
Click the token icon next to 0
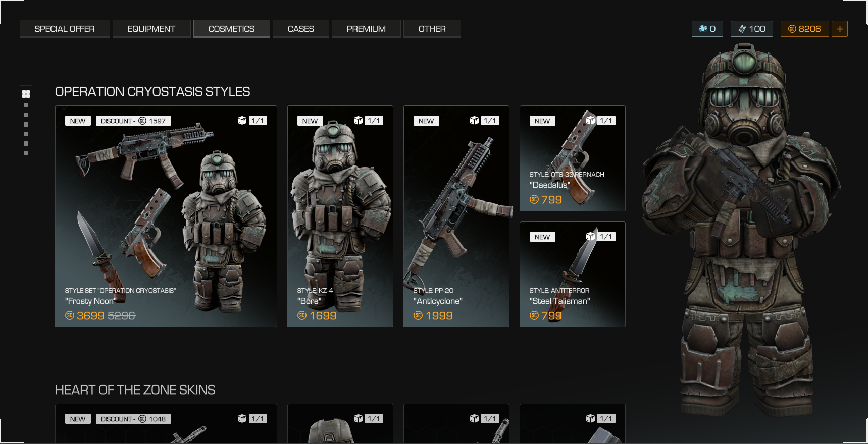(x=703, y=29)
